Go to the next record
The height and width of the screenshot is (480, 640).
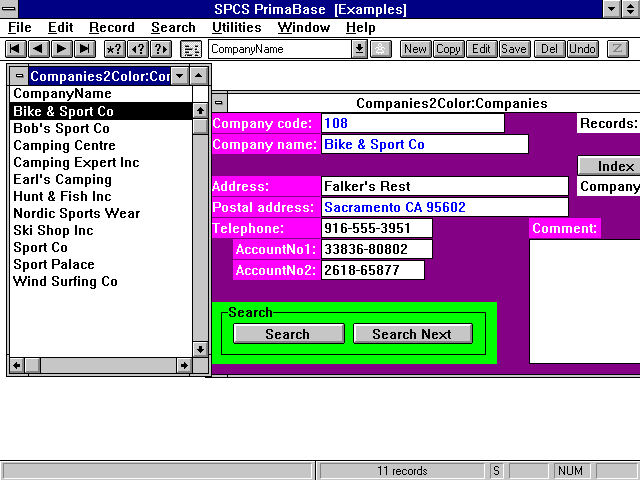click(61, 49)
